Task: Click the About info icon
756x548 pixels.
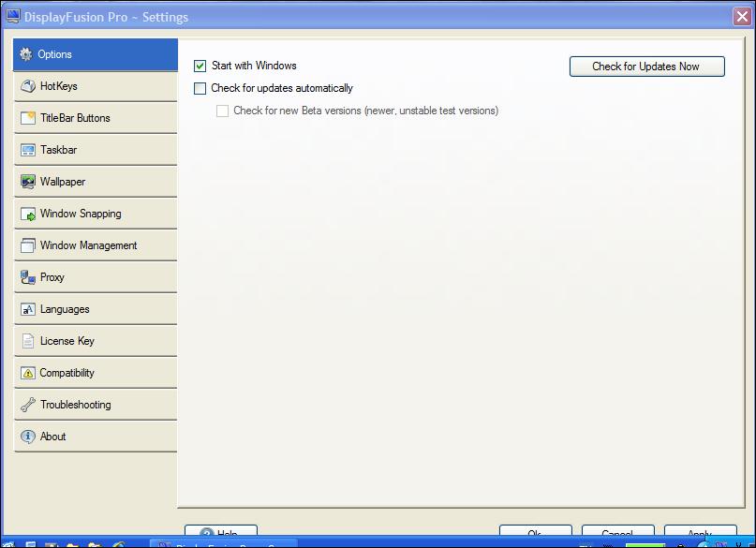Action: click(27, 437)
